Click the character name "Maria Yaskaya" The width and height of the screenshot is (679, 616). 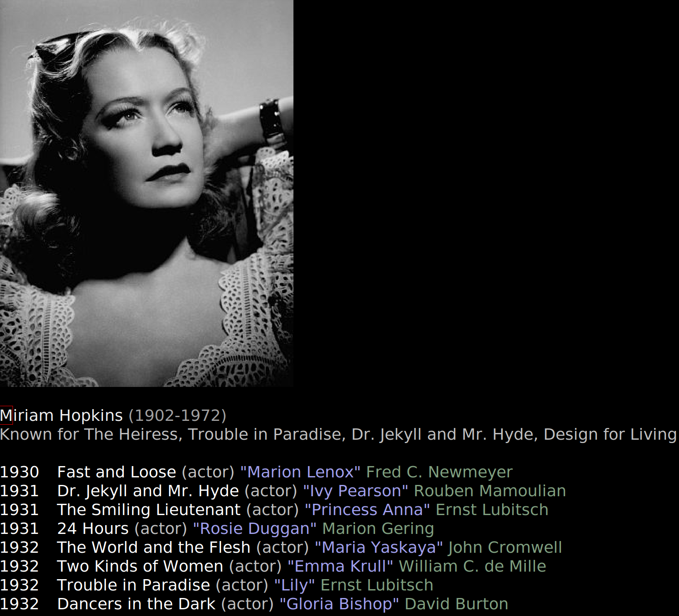(379, 547)
